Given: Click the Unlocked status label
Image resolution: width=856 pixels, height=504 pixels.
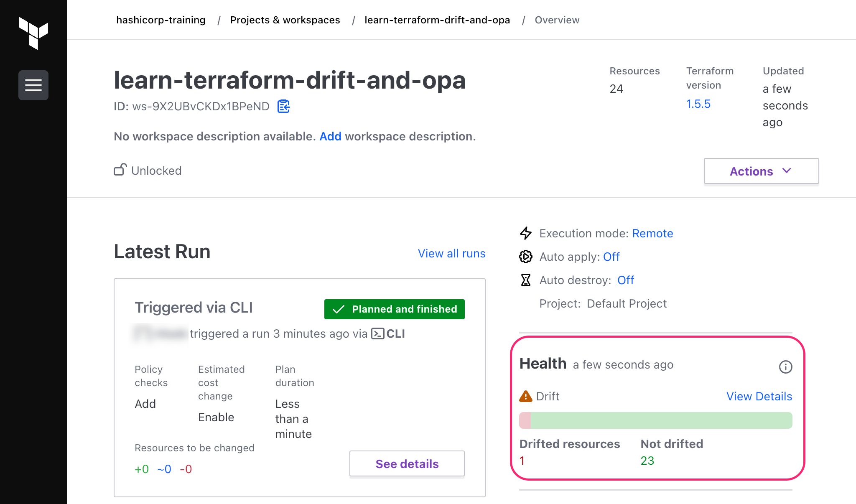Looking at the screenshot, I should click(x=156, y=171).
